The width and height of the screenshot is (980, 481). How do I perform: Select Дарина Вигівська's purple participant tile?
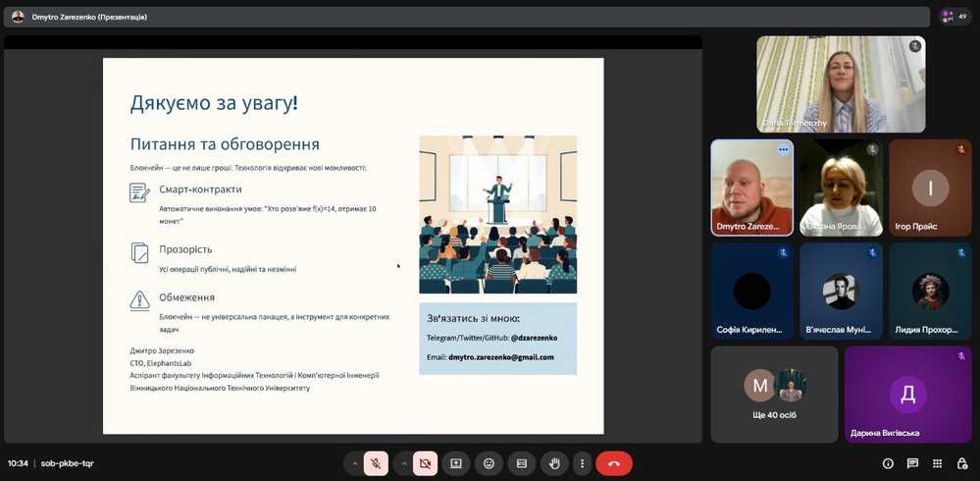click(x=907, y=394)
